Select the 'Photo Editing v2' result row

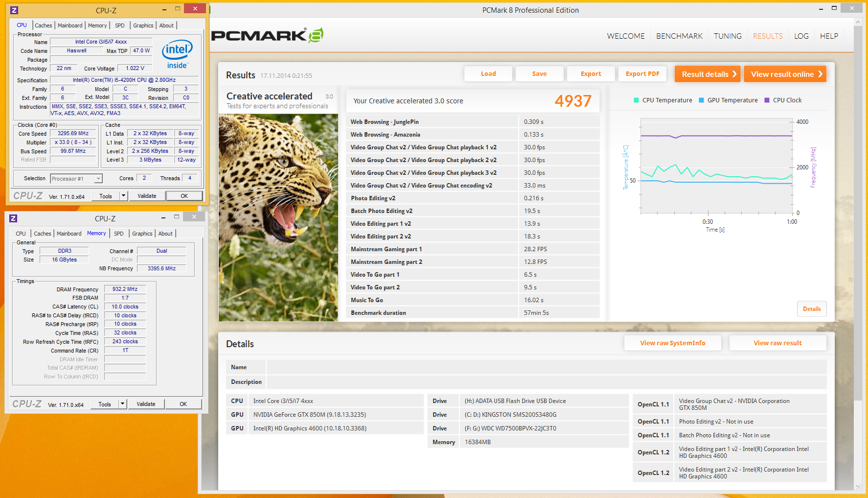point(473,198)
